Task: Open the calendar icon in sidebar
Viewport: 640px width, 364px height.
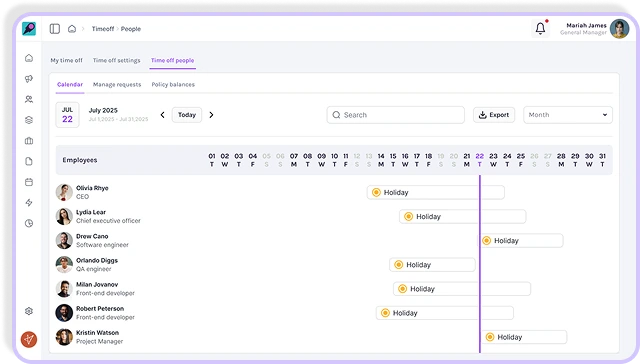Action: click(29, 182)
